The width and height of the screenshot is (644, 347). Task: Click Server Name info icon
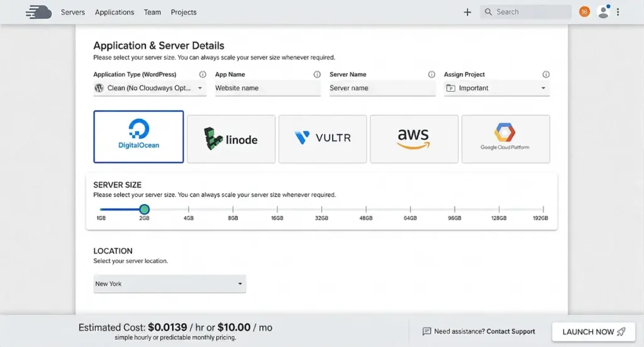pyautogui.click(x=431, y=74)
